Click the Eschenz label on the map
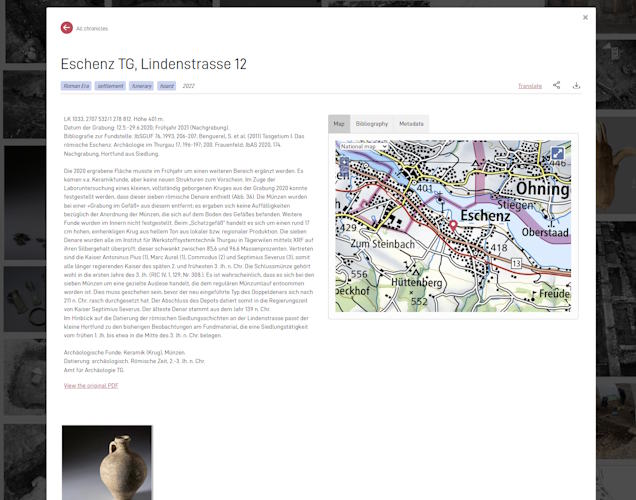The width and height of the screenshot is (636, 500). (x=485, y=216)
